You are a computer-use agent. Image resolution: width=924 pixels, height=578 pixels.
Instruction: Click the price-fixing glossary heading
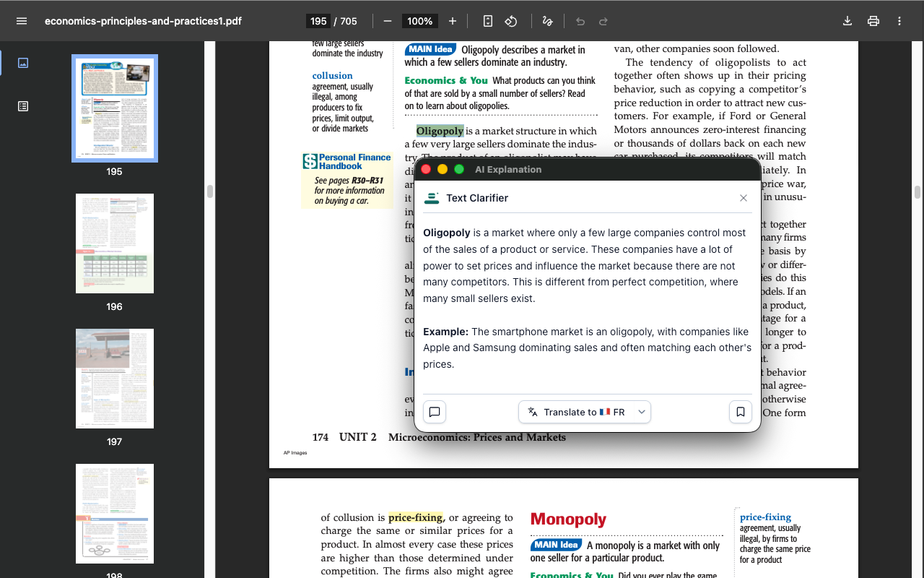tap(765, 517)
